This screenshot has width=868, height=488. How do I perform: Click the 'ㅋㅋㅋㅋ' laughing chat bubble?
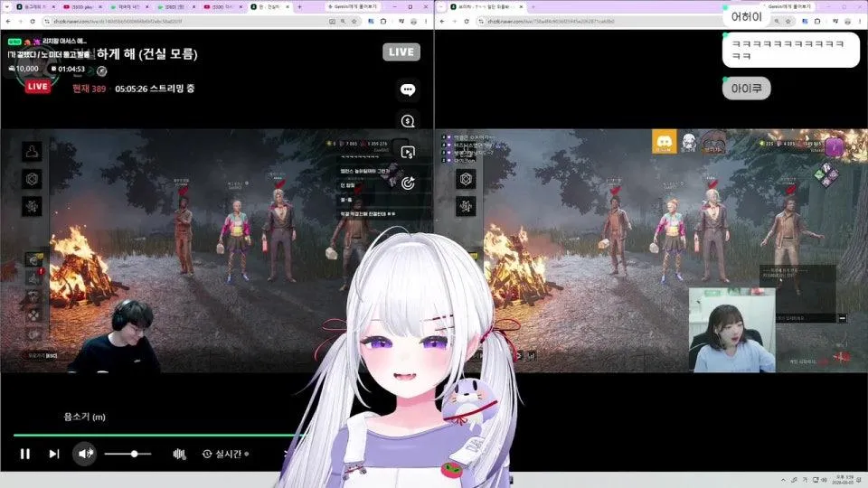coord(790,49)
